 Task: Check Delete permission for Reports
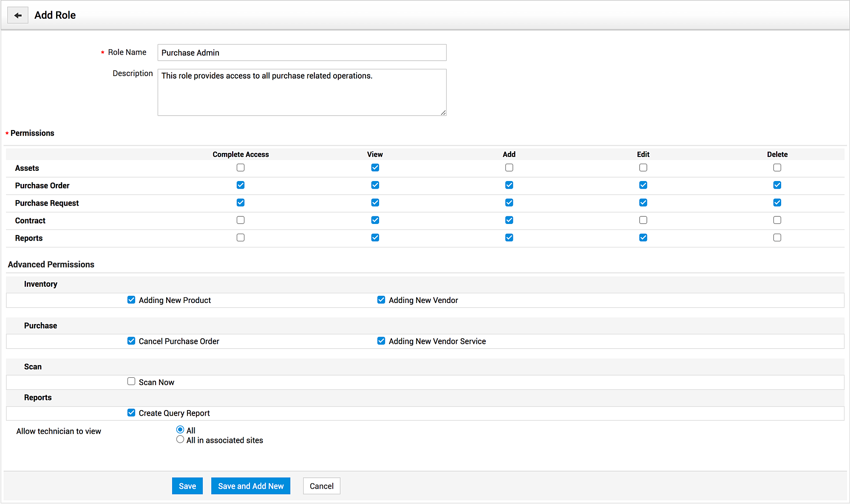(777, 238)
